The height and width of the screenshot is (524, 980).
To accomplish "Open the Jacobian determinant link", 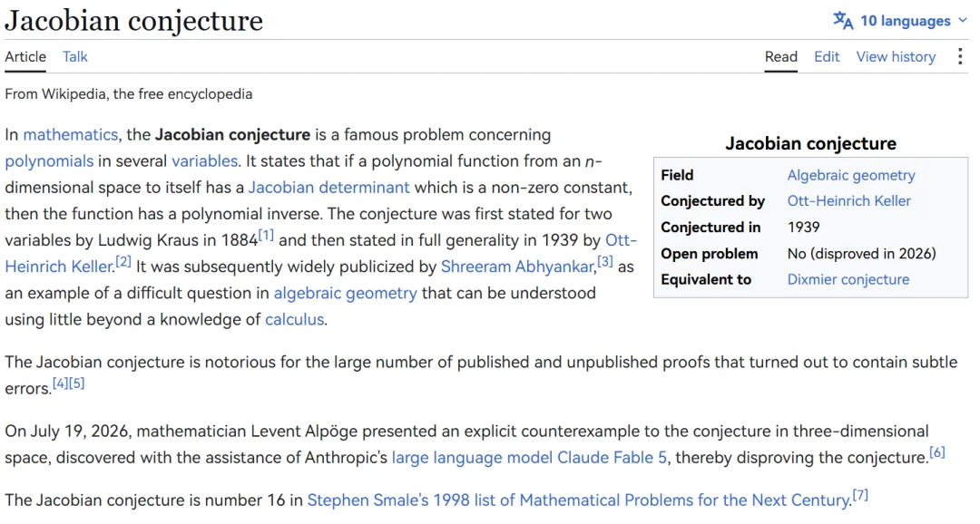I will 328,188.
